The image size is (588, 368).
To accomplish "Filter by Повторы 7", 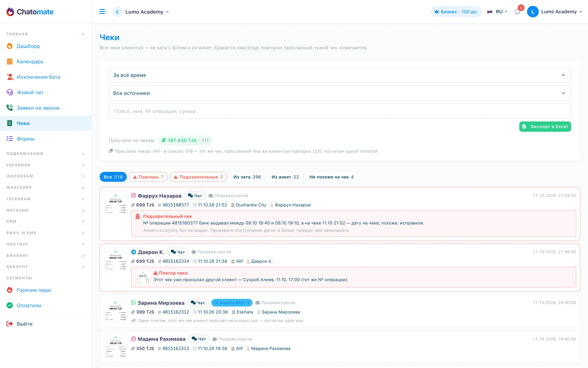I will (148, 177).
